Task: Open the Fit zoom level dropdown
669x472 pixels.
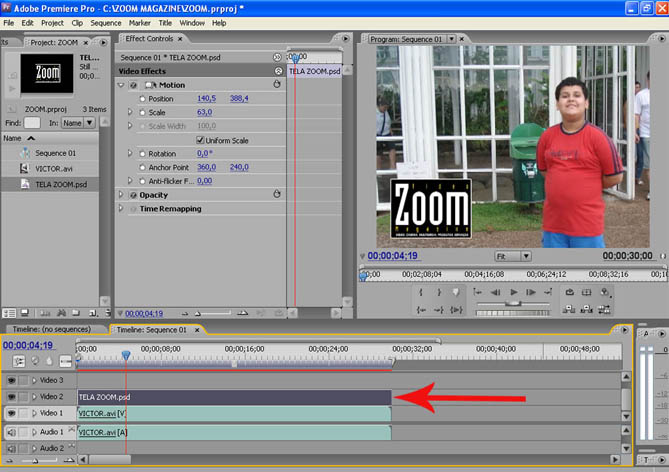Action: point(513,256)
